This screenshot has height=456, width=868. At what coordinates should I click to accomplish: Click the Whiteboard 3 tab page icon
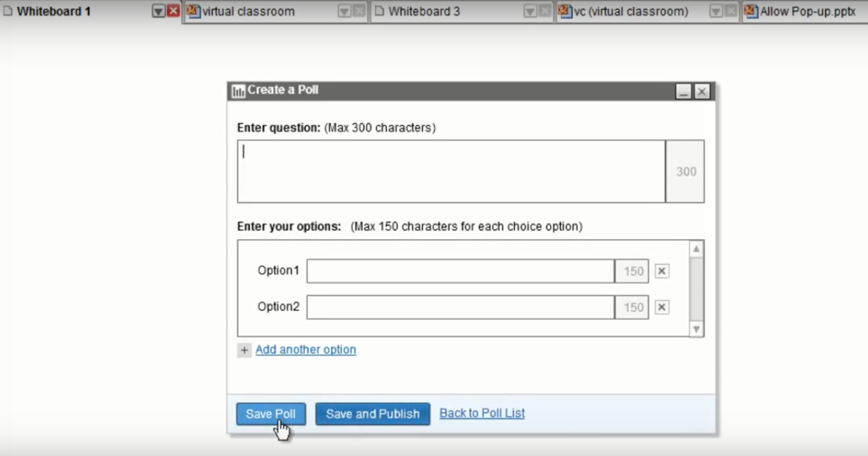pos(379,11)
